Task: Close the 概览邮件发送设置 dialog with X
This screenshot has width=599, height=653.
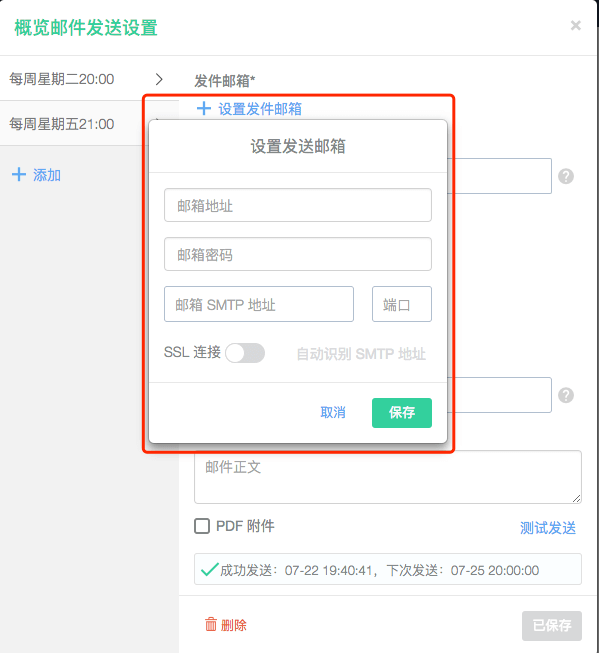Action: coord(576,25)
